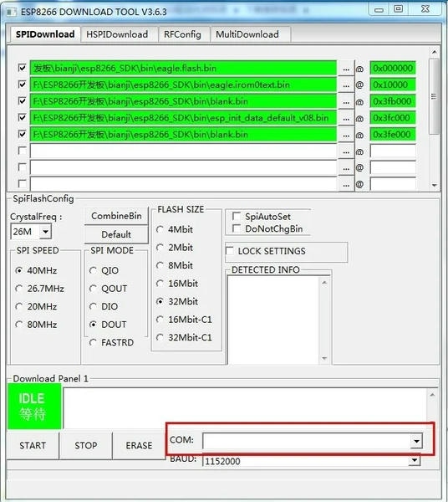448x502 pixels.
Task: Uncheck the eagle.irom0text.bin file checkbox
Action: [22, 85]
